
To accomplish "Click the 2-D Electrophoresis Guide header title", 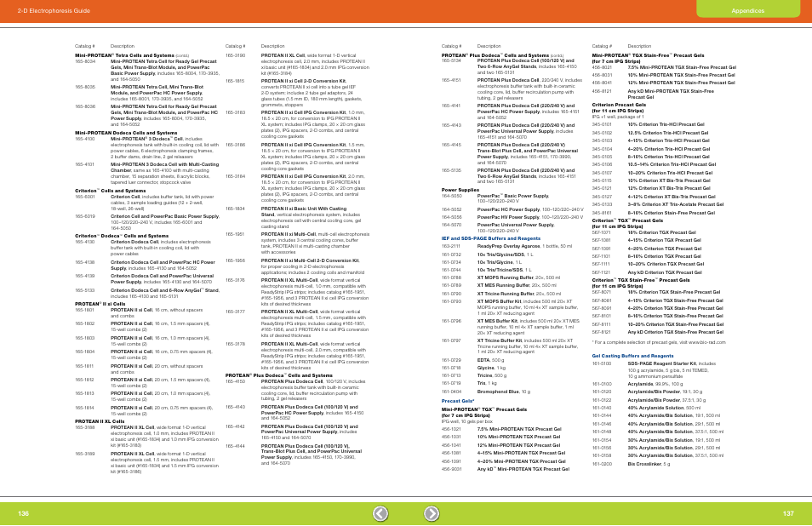I will pos(54,10).
